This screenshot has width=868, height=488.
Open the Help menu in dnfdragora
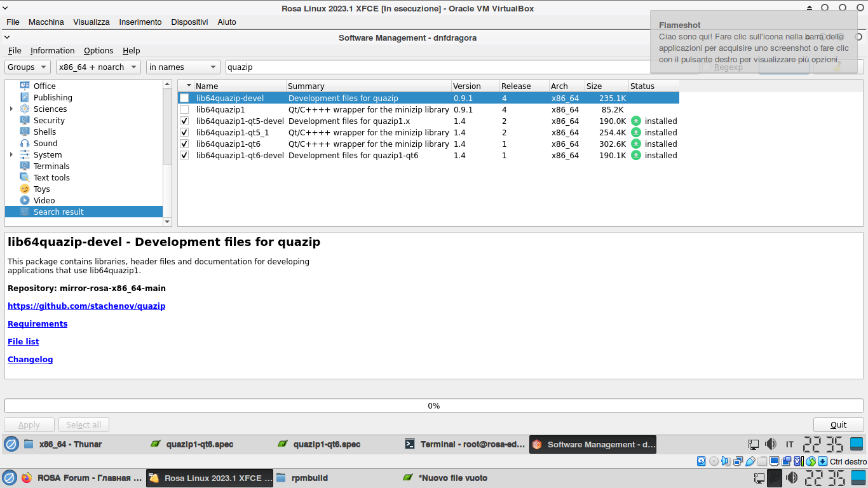click(x=132, y=51)
